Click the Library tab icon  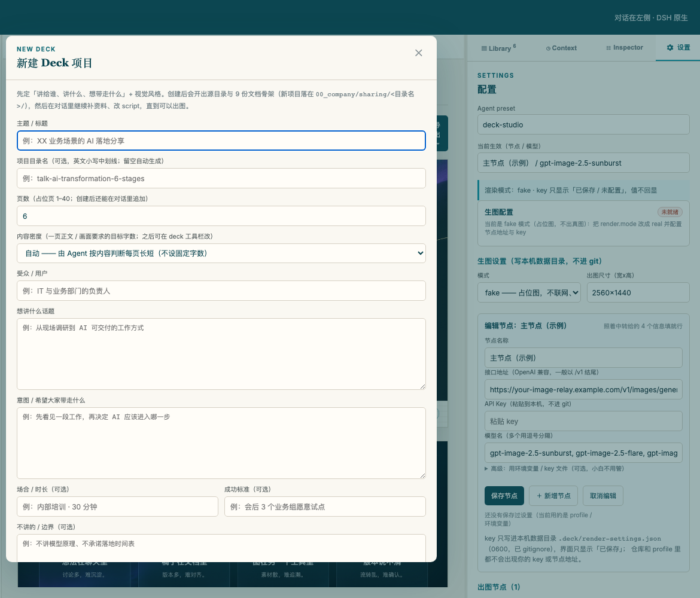coord(484,48)
